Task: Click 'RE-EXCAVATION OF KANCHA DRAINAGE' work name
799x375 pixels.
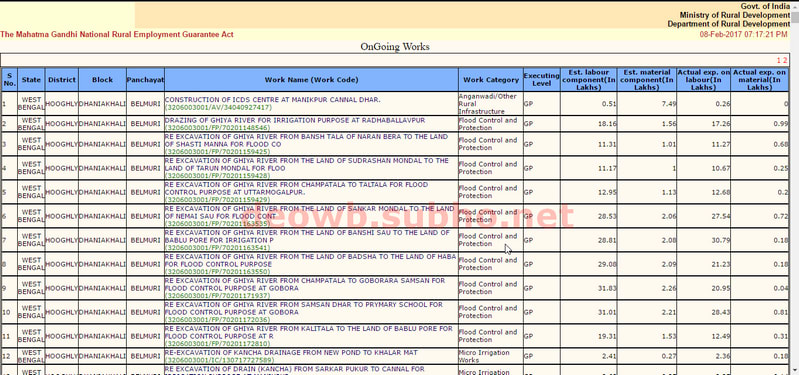Action: pos(291,353)
